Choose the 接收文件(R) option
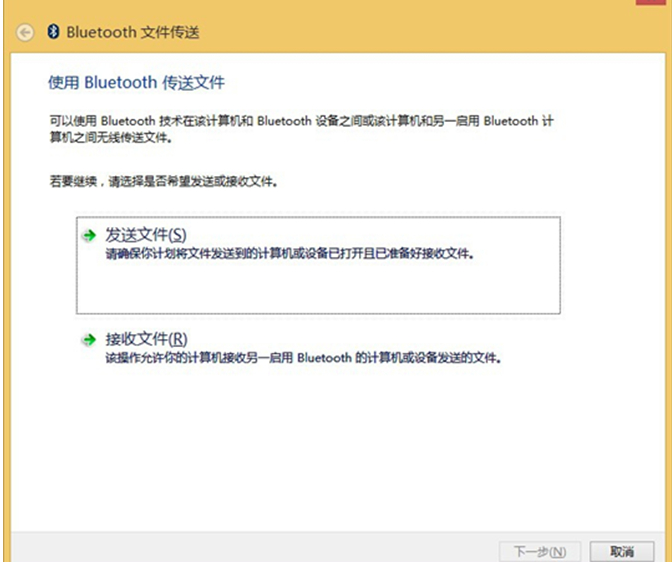The image size is (672, 562). tap(146, 339)
